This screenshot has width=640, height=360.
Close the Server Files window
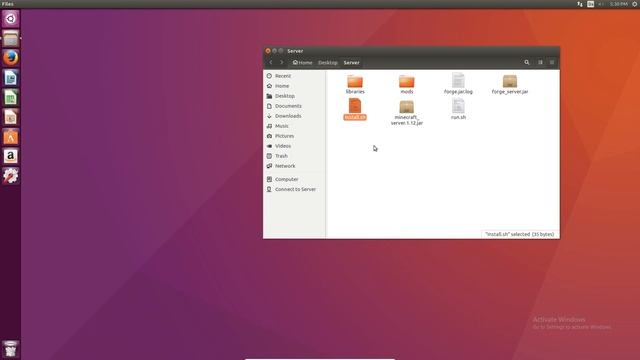tap(268, 51)
